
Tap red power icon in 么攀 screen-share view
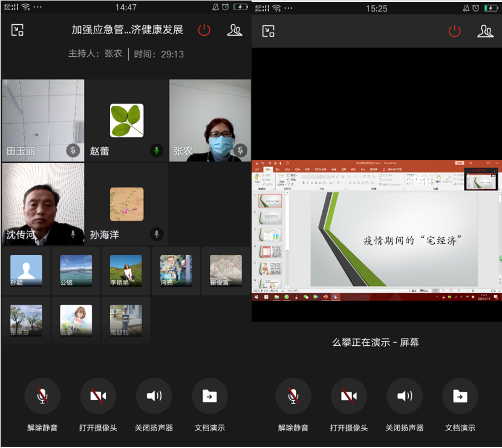coord(455,31)
